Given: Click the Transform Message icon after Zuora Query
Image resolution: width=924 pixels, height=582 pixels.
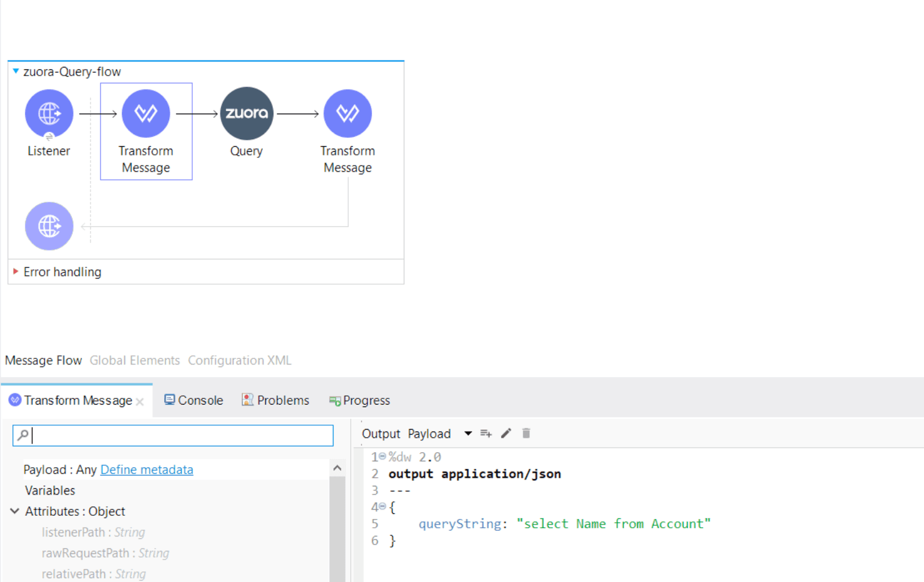Looking at the screenshot, I should pyautogui.click(x=347, y=113).
